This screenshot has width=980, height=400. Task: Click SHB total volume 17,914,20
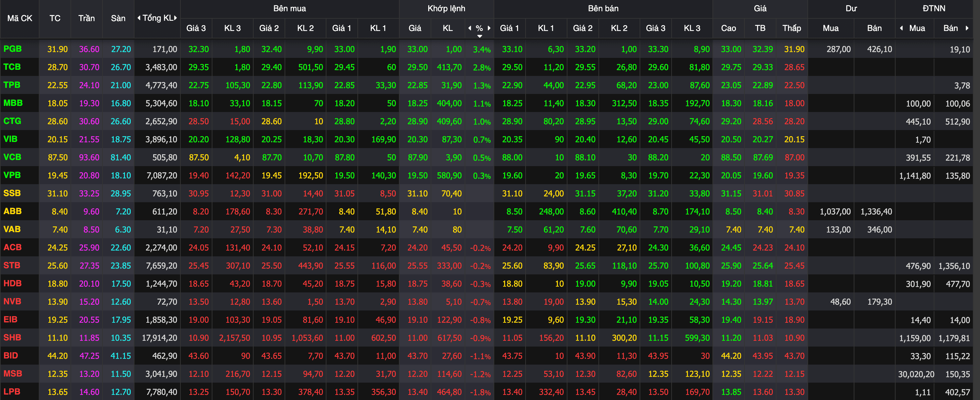(159, 338)
